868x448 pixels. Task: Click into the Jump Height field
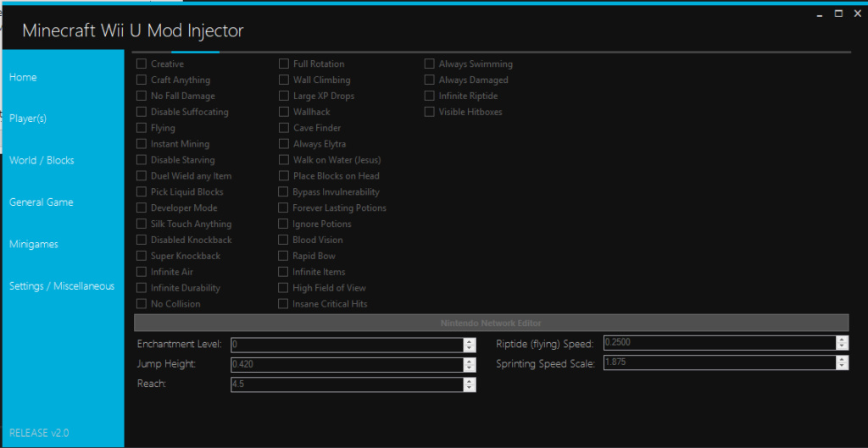click(x=347, y=365)
